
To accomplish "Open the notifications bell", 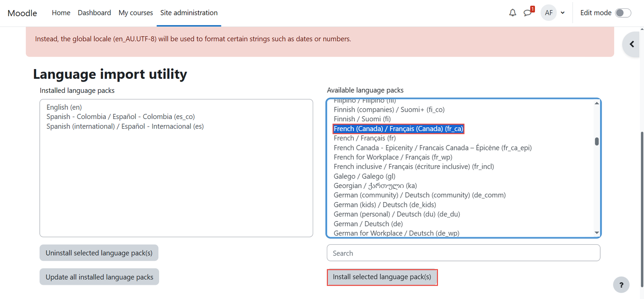I will click(x=512, y=13).
